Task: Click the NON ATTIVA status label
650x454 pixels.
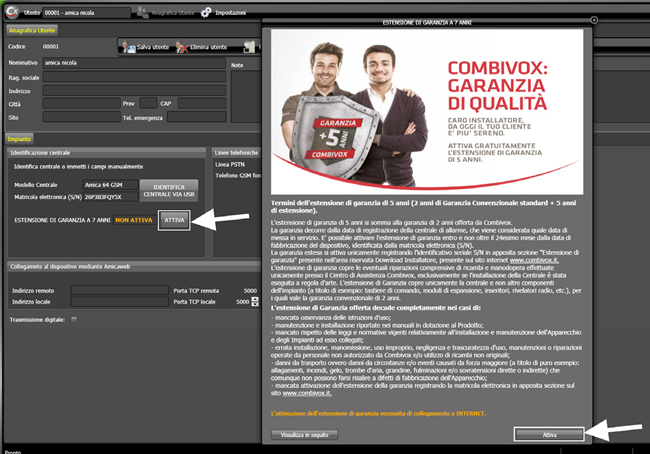Action: (133, 220)
